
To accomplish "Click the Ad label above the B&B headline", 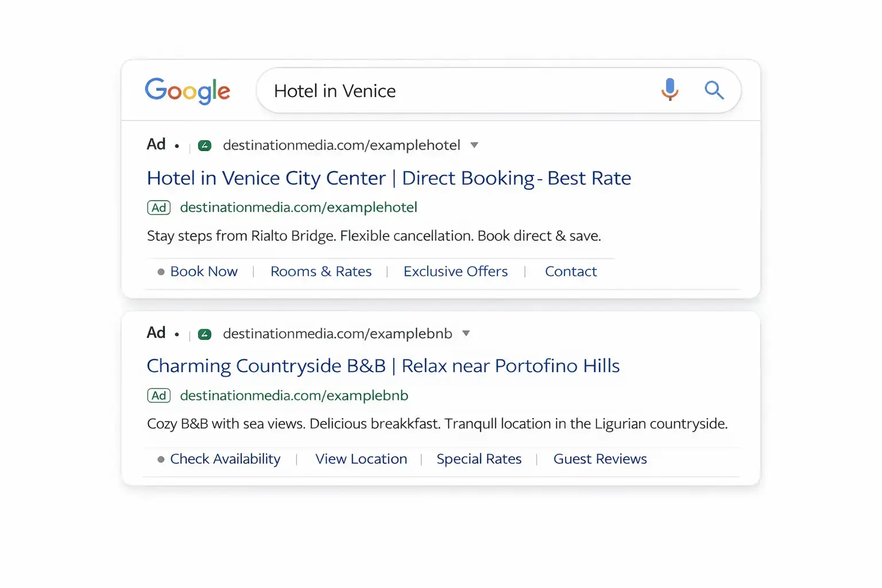I will tap(155, 332).
